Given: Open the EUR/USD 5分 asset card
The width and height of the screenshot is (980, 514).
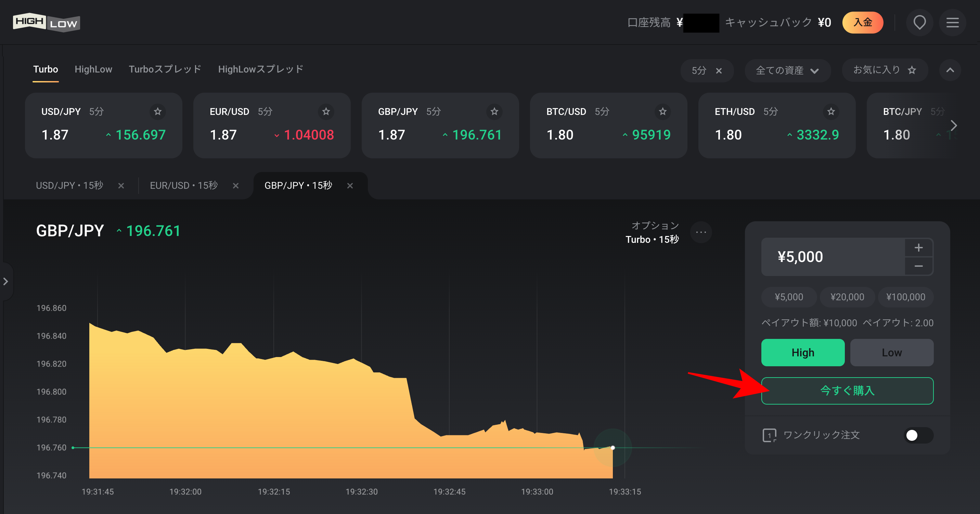Looking at the screenshot, I should click(x=272, y=126).
